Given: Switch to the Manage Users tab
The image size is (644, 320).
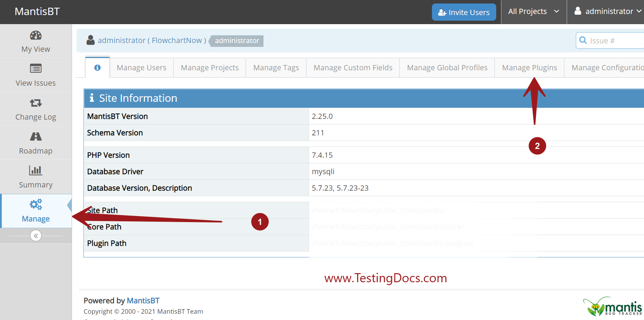Looking at the screenshot, I should 142,68.
